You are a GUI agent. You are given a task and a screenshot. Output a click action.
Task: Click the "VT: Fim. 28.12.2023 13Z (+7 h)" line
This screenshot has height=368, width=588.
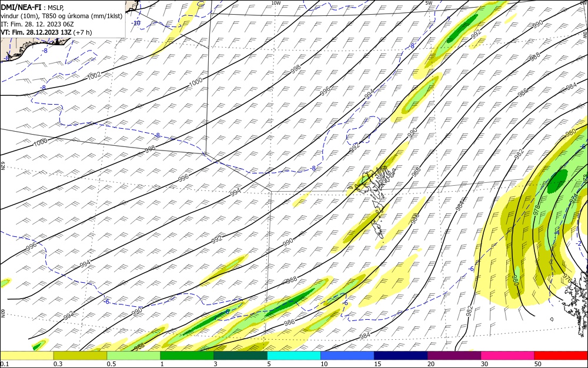pyautogui.click(x=46, y=32)
